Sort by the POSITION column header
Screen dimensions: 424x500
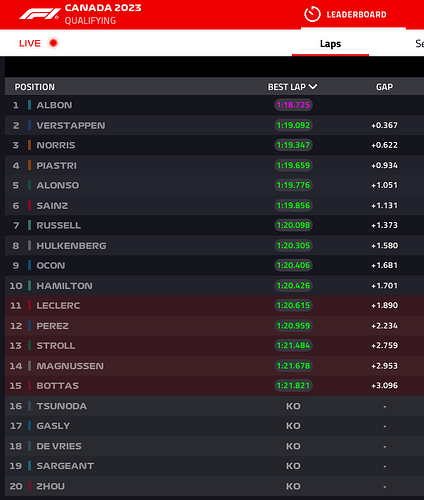(35, 87)
